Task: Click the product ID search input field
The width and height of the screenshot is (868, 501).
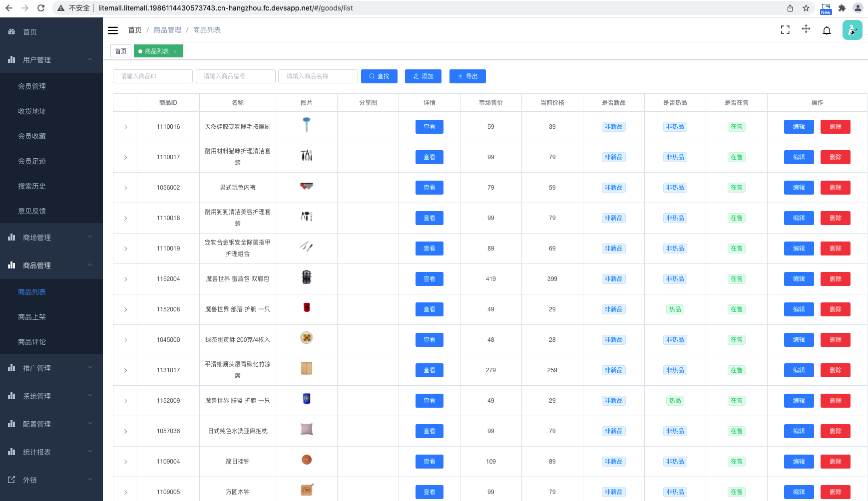Action: tap(152, 76)
